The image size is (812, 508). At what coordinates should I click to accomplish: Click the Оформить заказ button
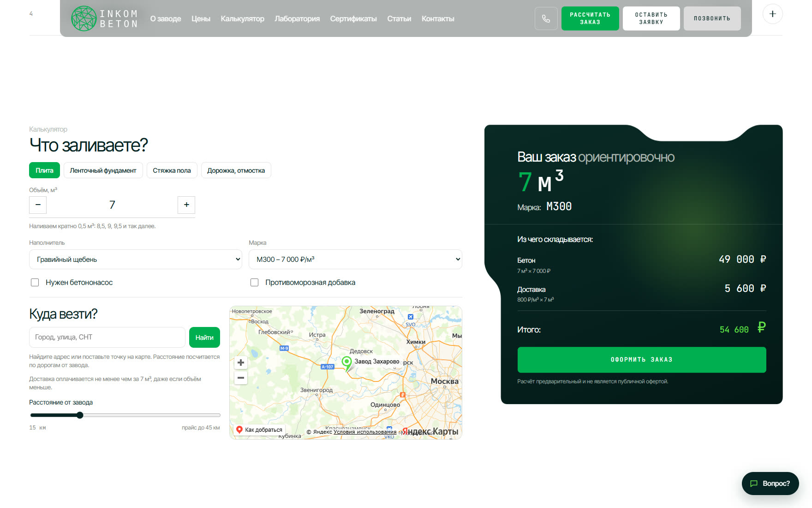tap(642, 360)
